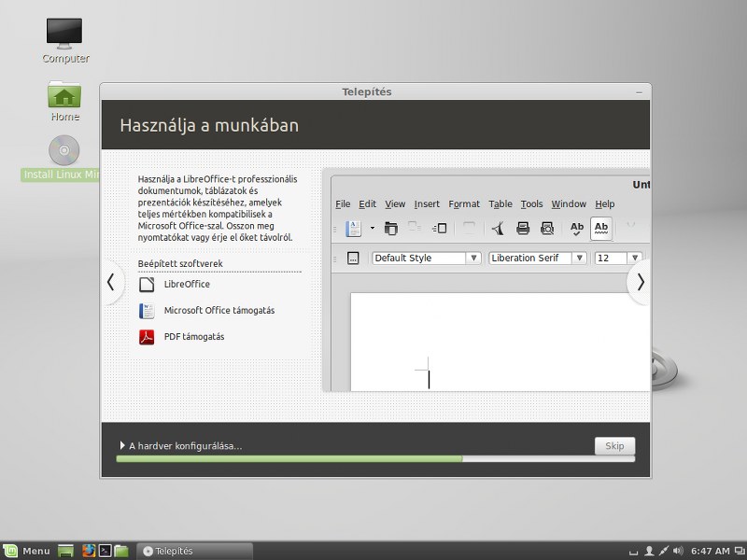Screen dimensions: 747x560
Task: Launch Firefox from the panel
Action: pos(89,551)
